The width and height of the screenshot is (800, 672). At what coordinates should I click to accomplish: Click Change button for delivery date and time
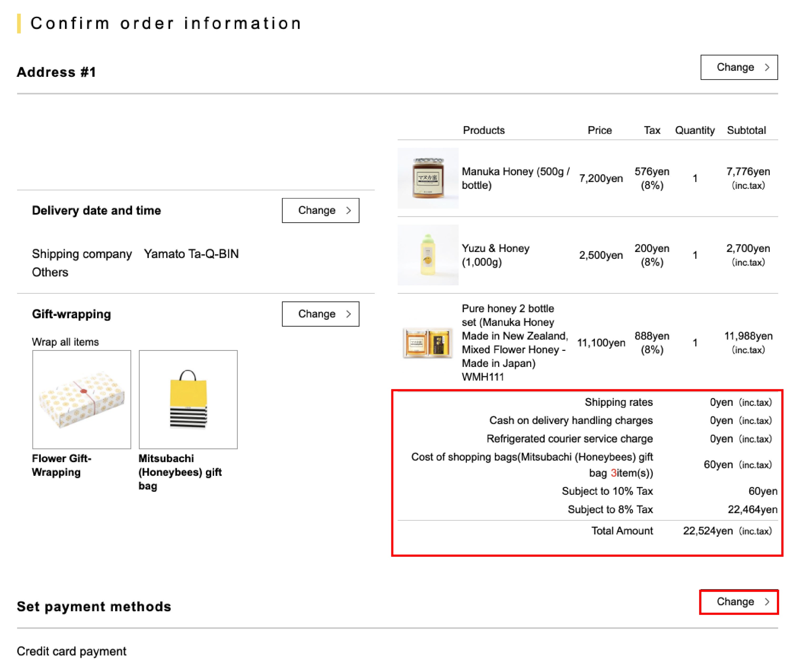point(320,210)
